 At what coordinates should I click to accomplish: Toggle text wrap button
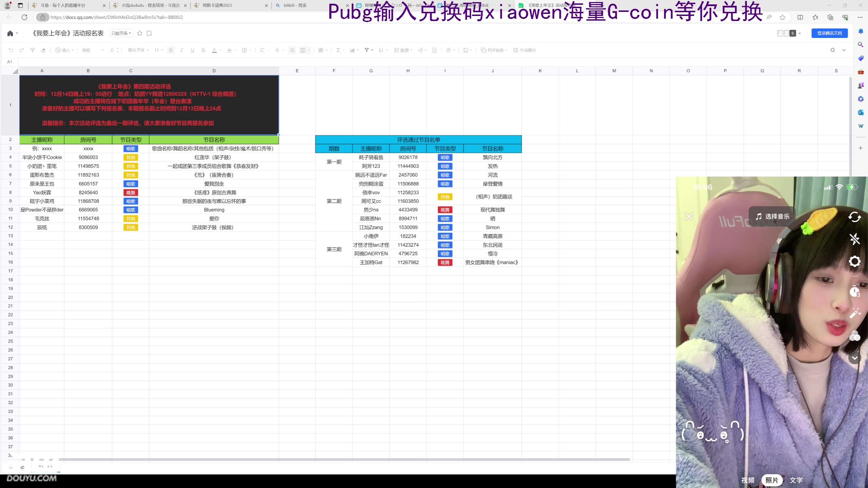point(292,50)
